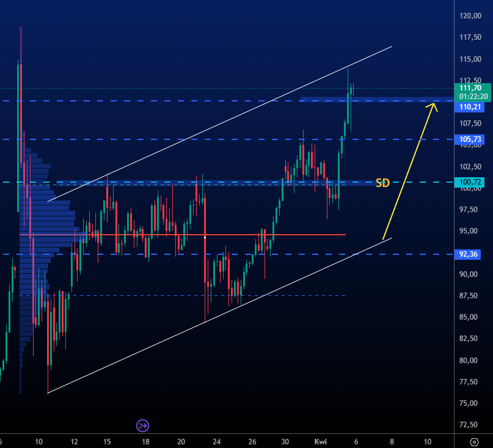Screen dimensions: 493x448
Task: Click the 75,00 price scale value
Action: [468, 403]
